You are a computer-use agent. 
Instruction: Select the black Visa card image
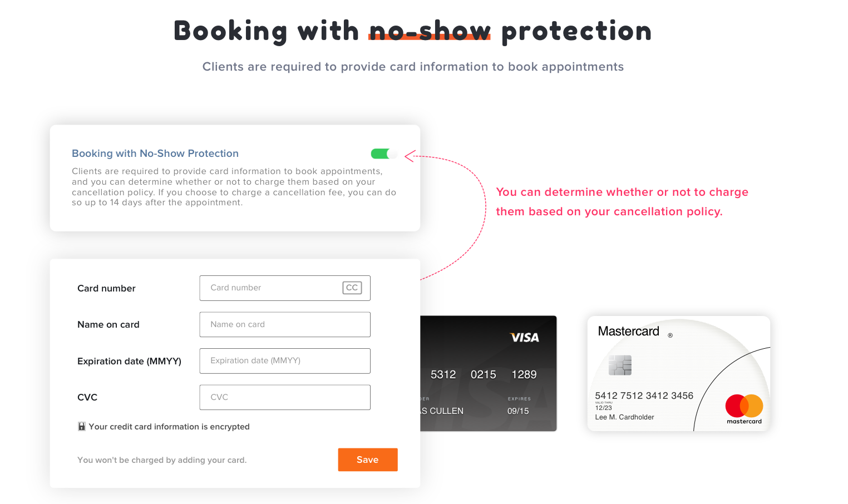[x=489, y=373]
